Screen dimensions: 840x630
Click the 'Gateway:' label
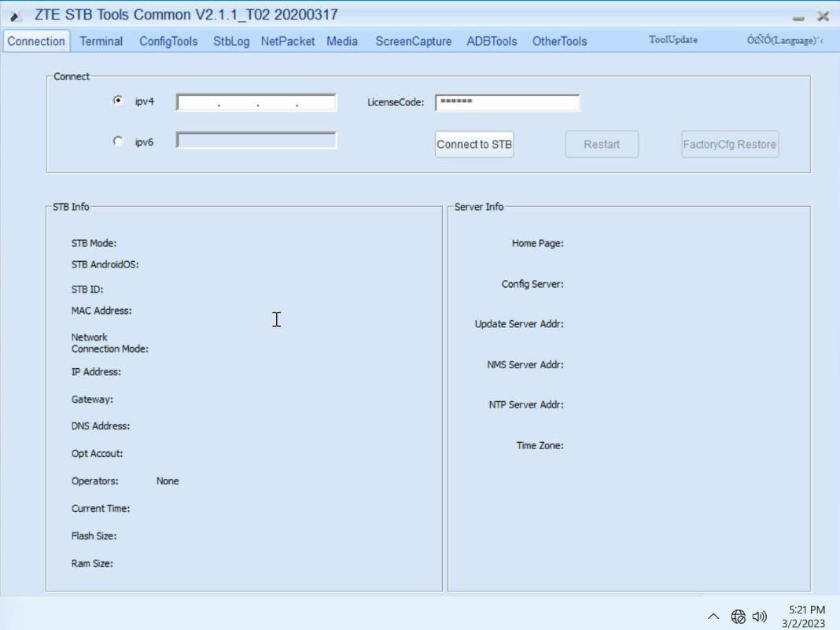pyautogui.click(x=92, y=400)
